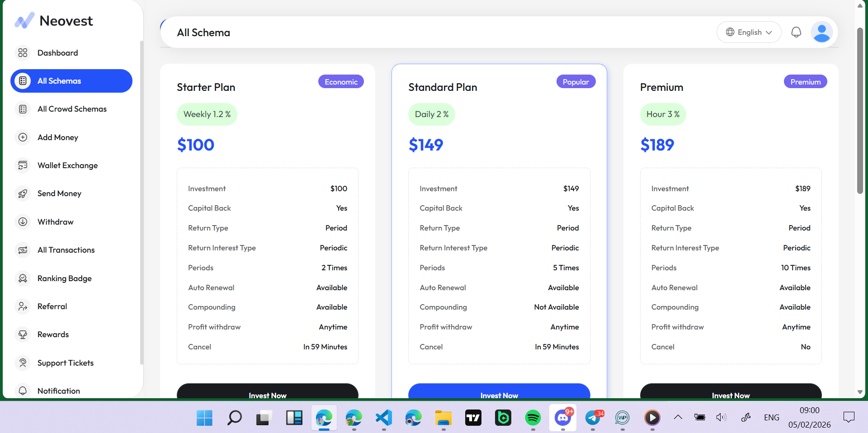Viewport: 868px width, 433px height.
Task: Click the 'Weekly 1.2 %' tag
Action: click(207, 114)
